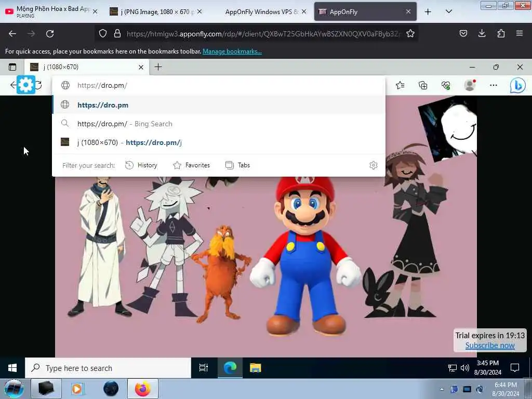Open Firefox hamburger application menu
Screen dimensions: 532x399
520,33
